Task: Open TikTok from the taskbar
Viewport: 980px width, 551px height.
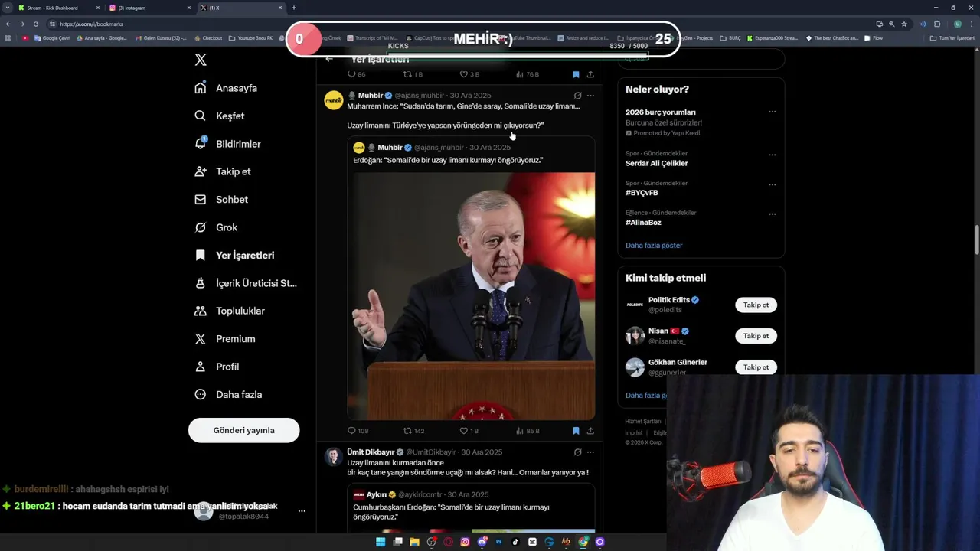Action: point(515,542)
